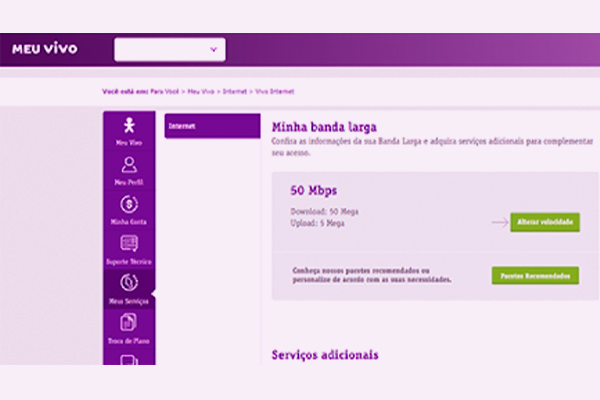600x400 pixels.
Task: Click the Suporte Técnico sidebar label
Action: pyautogui.click(x=129, y=262)
